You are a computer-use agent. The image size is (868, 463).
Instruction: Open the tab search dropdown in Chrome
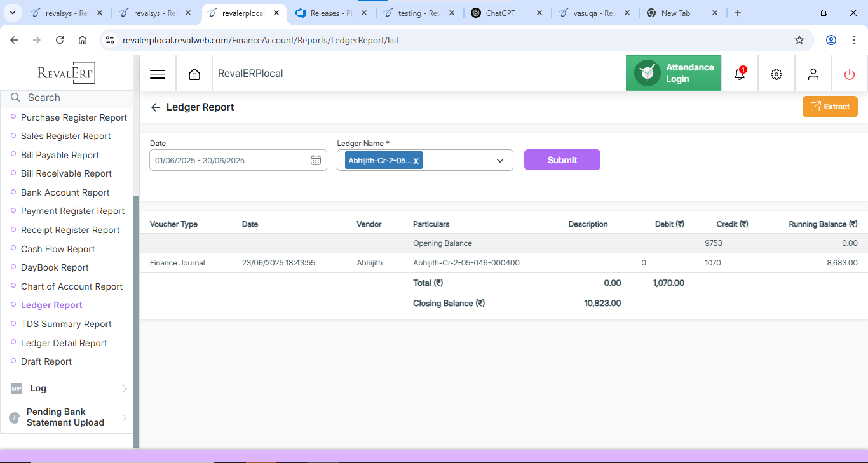point(12,13)
